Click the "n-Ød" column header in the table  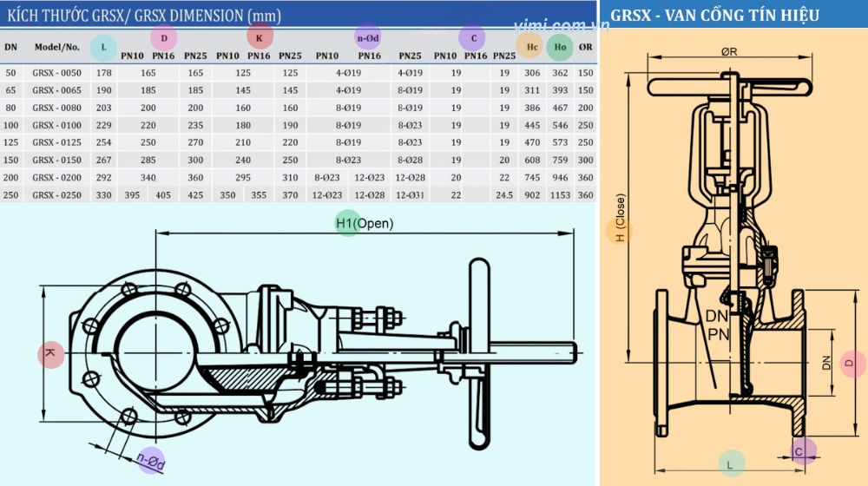pyautogui.click(x=368, y=38)
